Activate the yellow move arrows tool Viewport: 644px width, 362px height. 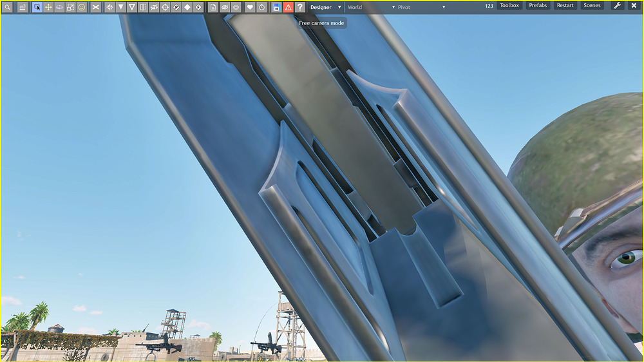pos(48,7)
